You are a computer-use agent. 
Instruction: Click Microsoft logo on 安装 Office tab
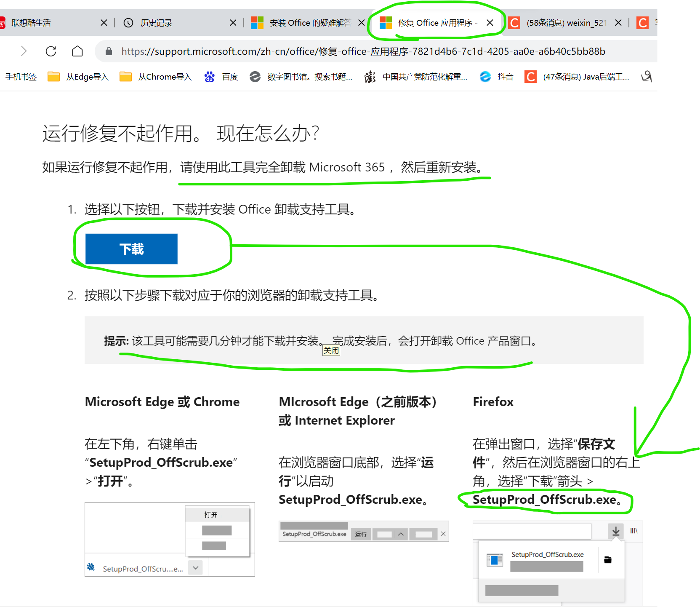coord(257,23)
